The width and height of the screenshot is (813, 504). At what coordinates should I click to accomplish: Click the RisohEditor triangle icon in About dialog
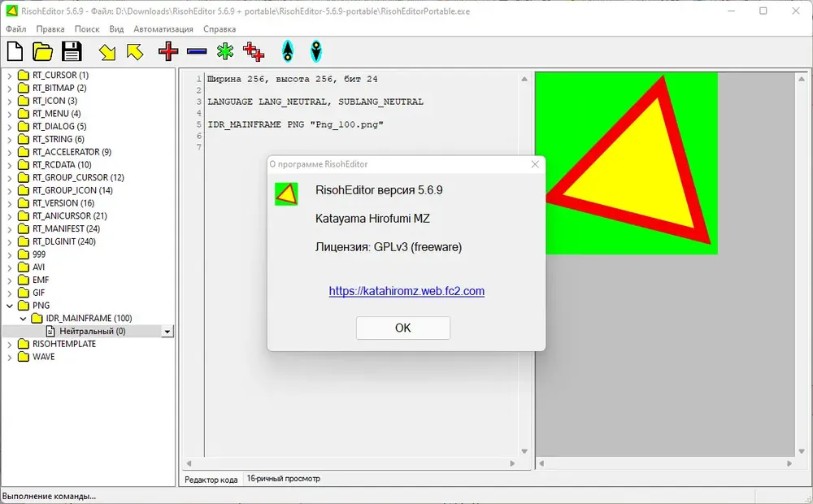click(x=286, y=194)
